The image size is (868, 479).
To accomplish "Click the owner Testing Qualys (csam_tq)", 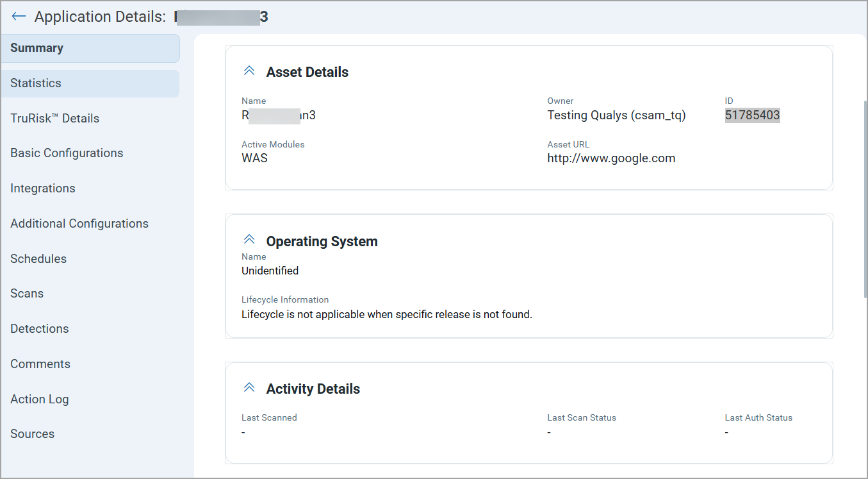I will 616,115.
